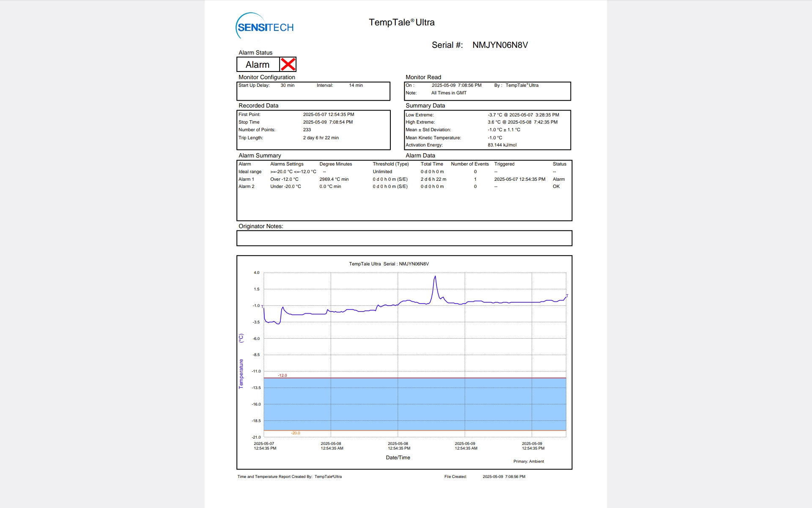
Task: Click the Sensitech logo
Action: tap(264, 26)
